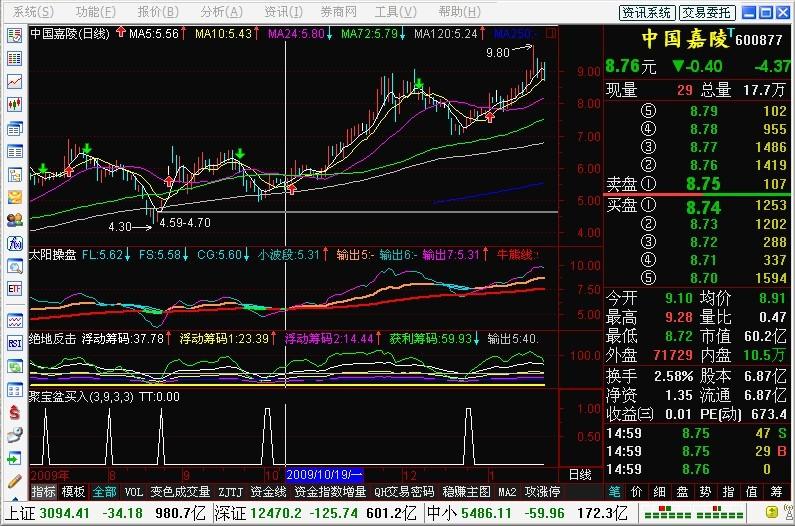The image size is (795, 526).
Task: Open the quote grid table icon
Action: pos(14,58)
